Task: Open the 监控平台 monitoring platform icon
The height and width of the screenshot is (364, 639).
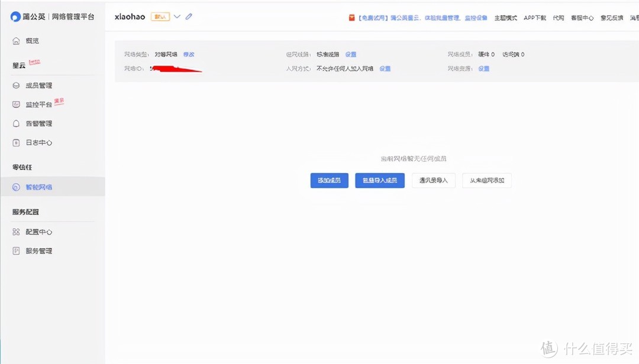Action: click(x=15, y=103)
